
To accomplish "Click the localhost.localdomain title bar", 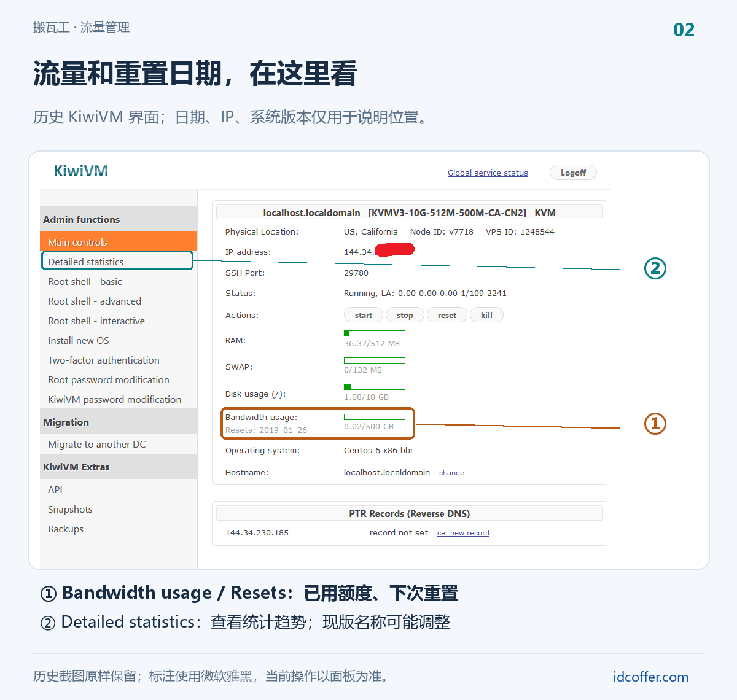I will pyautogui.click(x=410, y=212).
